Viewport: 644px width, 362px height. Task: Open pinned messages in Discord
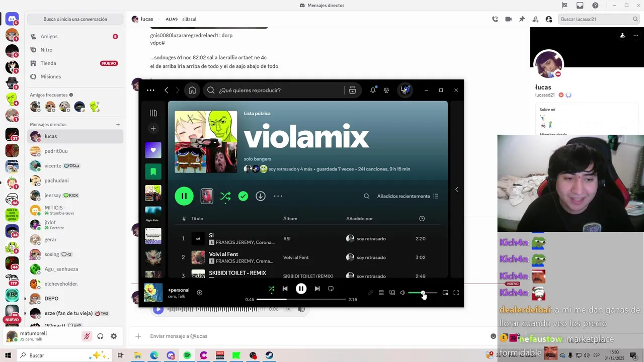pos(522,19)
